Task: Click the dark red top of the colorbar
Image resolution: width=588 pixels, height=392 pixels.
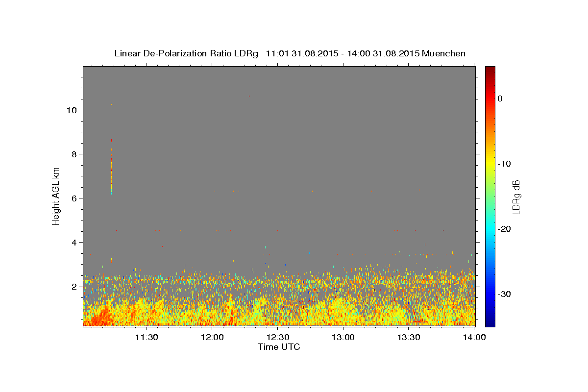Action: 490,70
